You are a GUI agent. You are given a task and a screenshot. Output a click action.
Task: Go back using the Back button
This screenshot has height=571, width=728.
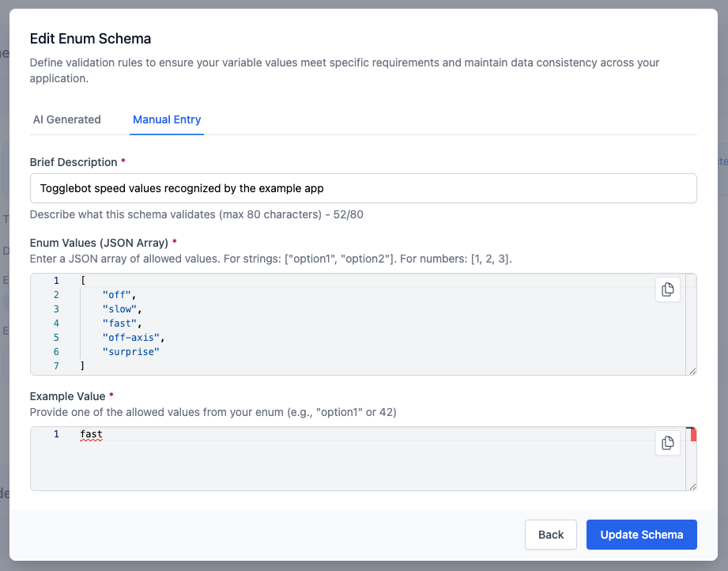pyautogui.click(x=550, y=535)
